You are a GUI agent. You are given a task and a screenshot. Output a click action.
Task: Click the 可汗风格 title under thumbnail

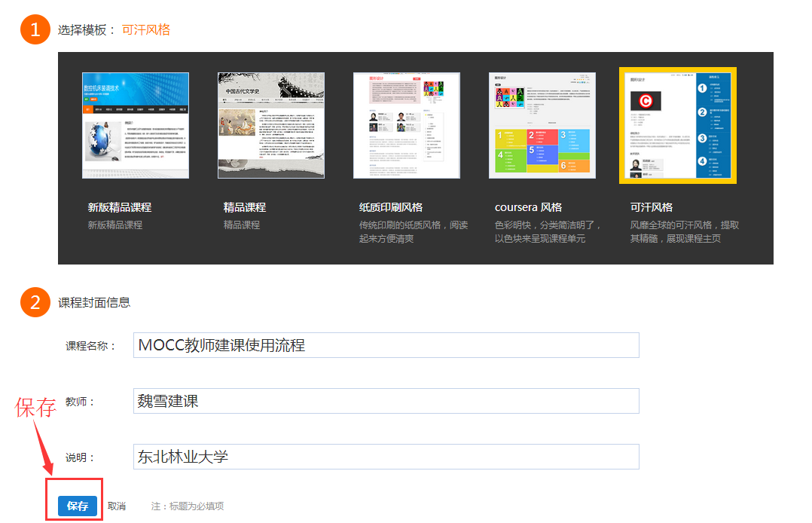click(x=652, y=207)
